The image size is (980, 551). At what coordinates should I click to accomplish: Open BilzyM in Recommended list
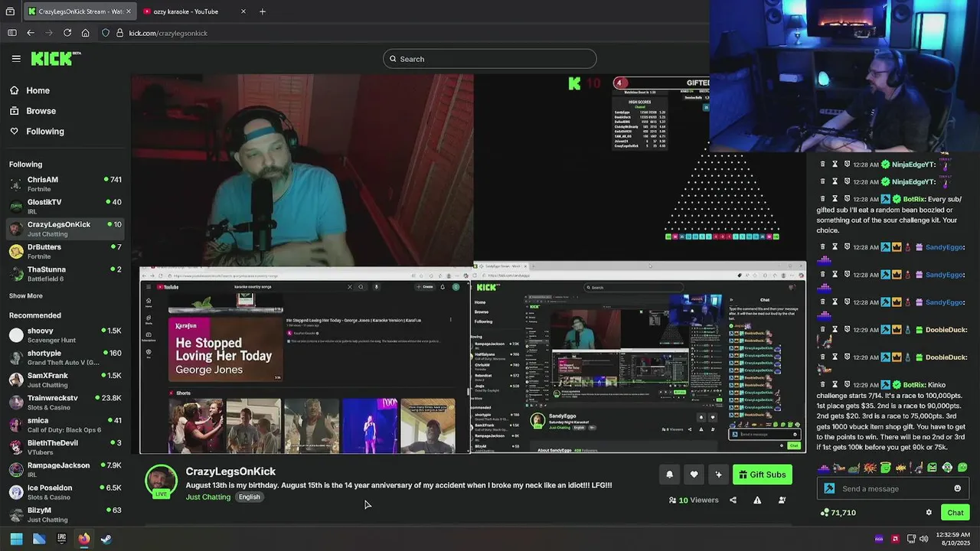[x=65, y=514]
